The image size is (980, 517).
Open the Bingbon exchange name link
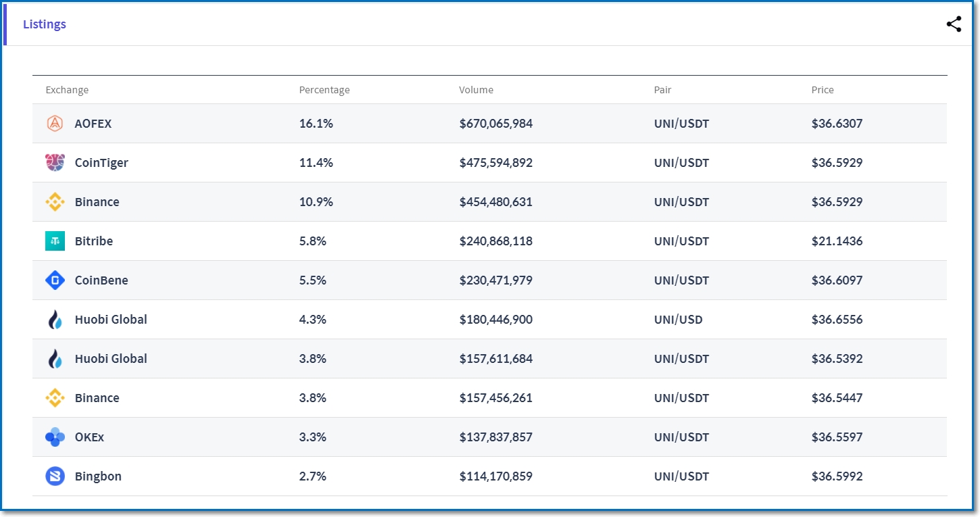98,476
